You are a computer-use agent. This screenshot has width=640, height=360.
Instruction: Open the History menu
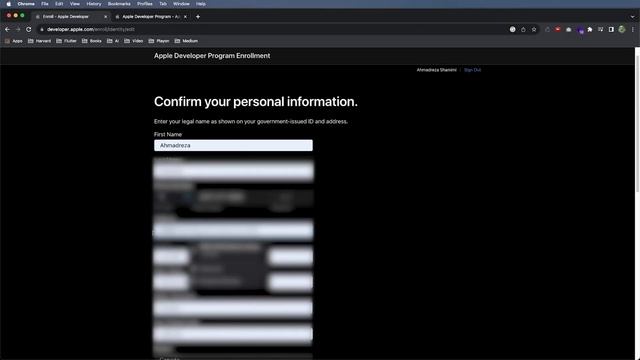click(x=94, y=4)
